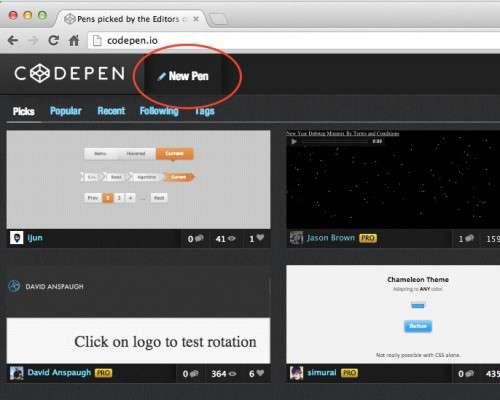The width and height of the screenshot is (500, 400).
Task: Click the CodePen logo
Action: coord(69,73)
